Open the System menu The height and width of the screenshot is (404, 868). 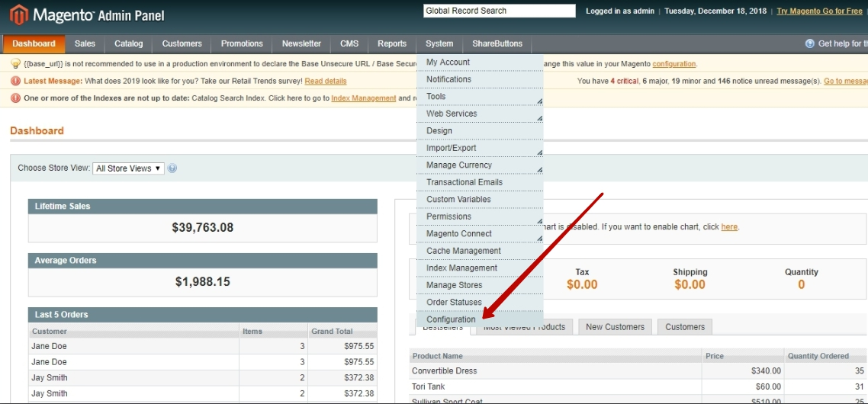(439, 43)
